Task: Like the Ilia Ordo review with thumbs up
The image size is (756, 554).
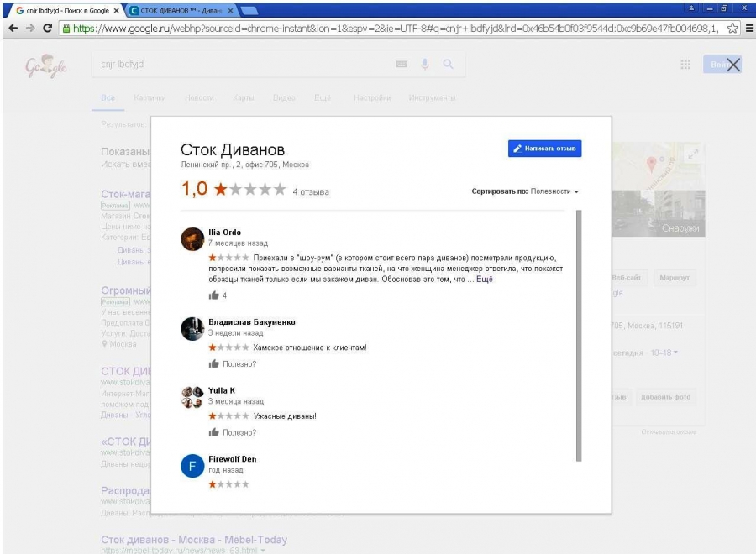Action: click(213, 295)
